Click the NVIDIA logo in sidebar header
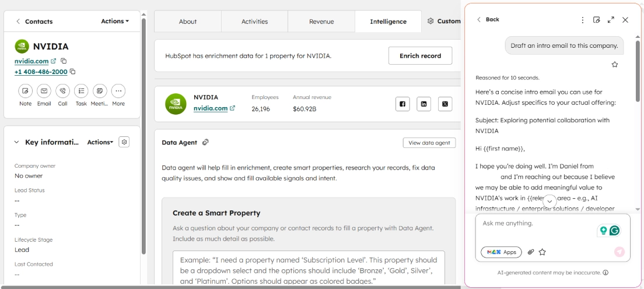This screenshot has height=289, width=644. pyautogui.click(x=22, y=47)
